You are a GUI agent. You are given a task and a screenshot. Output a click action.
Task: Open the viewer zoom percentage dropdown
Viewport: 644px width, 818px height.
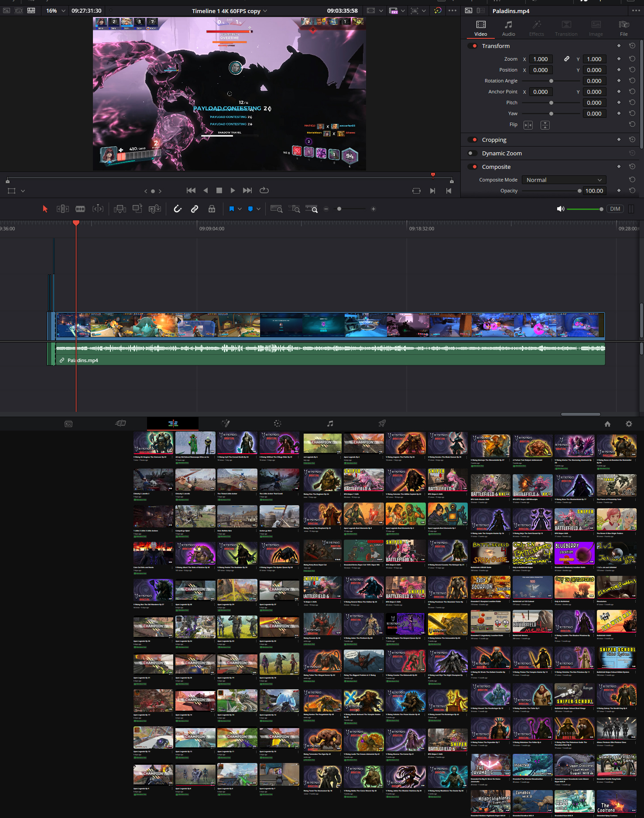(x=56, y=11)
